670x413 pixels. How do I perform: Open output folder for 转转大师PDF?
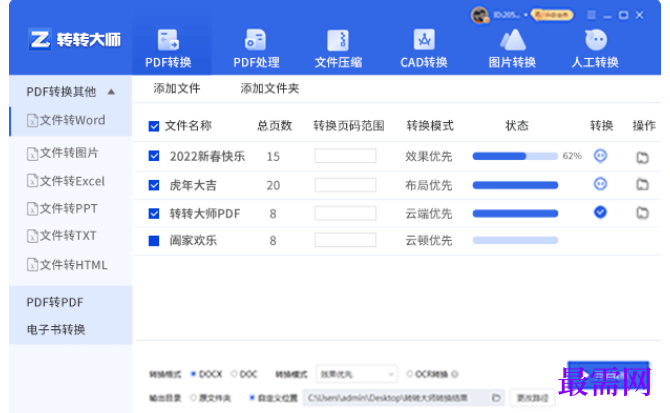642,213
